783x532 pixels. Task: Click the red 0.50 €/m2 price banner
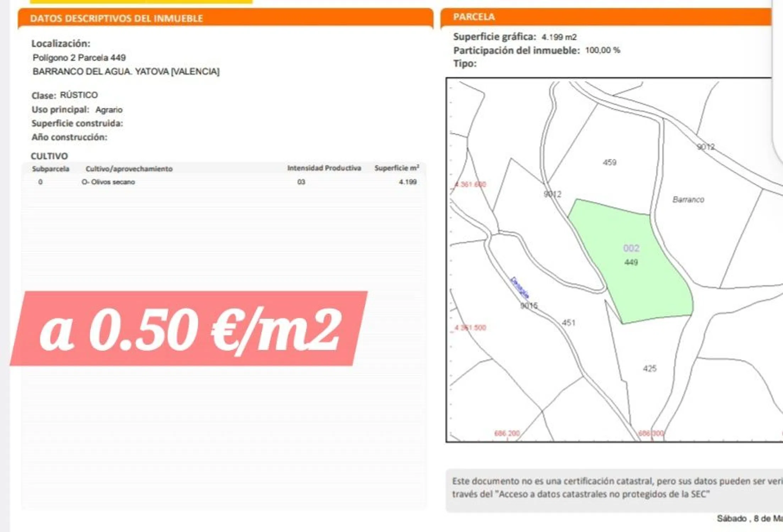coord(189,329)
